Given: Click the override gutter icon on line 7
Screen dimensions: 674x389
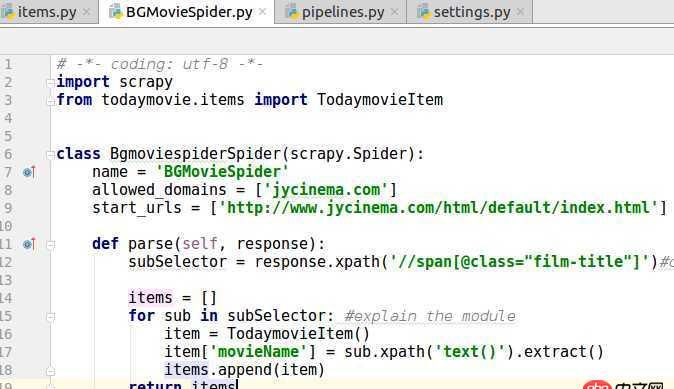Looking at the screenshot, I should coord(29,172).
